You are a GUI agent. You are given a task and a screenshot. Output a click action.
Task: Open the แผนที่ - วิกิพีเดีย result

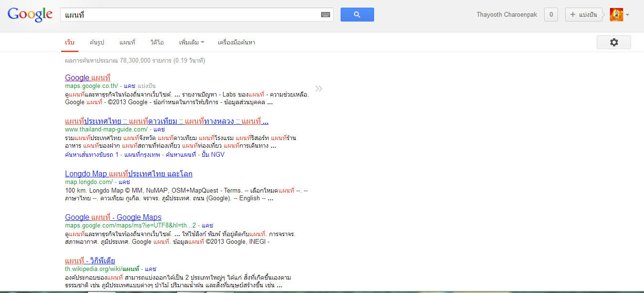pos(90,260)
